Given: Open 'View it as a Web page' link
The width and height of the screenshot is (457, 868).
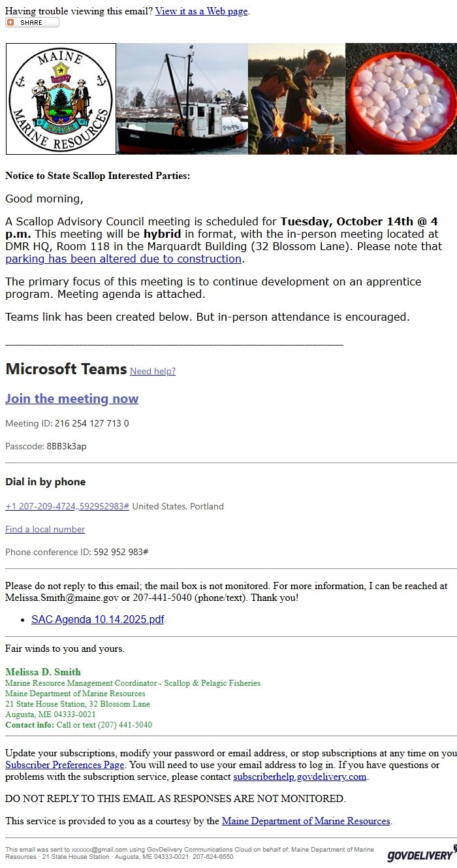Looking at the screenshot, I should coord(201,11).
